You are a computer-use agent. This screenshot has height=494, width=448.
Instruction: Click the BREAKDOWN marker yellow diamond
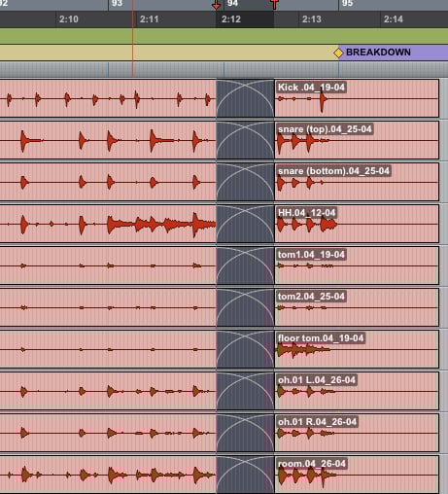pyautogui.click(x=338, y=53)
